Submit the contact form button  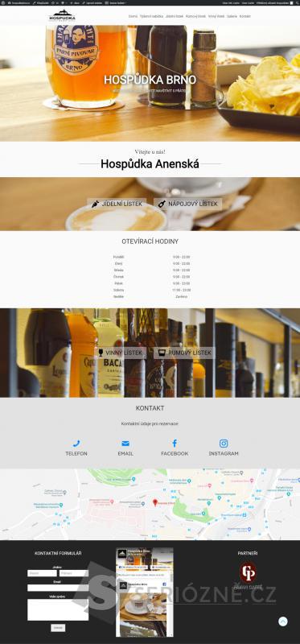(x=58, y=628)
